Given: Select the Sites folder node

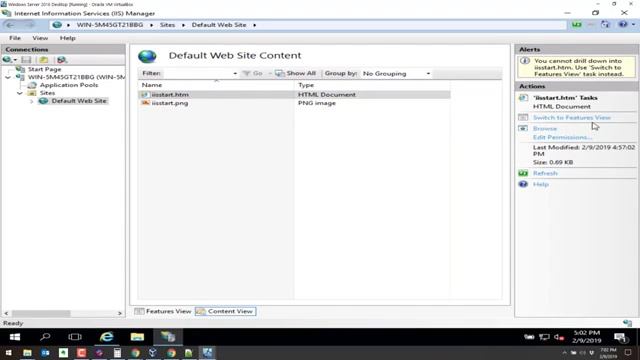Looking at the screenshot, I should click(47, 93).
